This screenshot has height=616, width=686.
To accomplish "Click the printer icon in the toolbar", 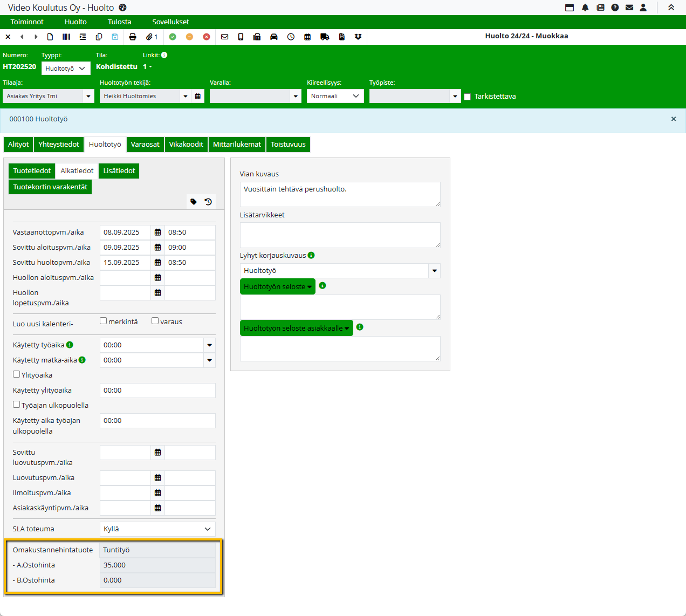I will pos(133,37).
